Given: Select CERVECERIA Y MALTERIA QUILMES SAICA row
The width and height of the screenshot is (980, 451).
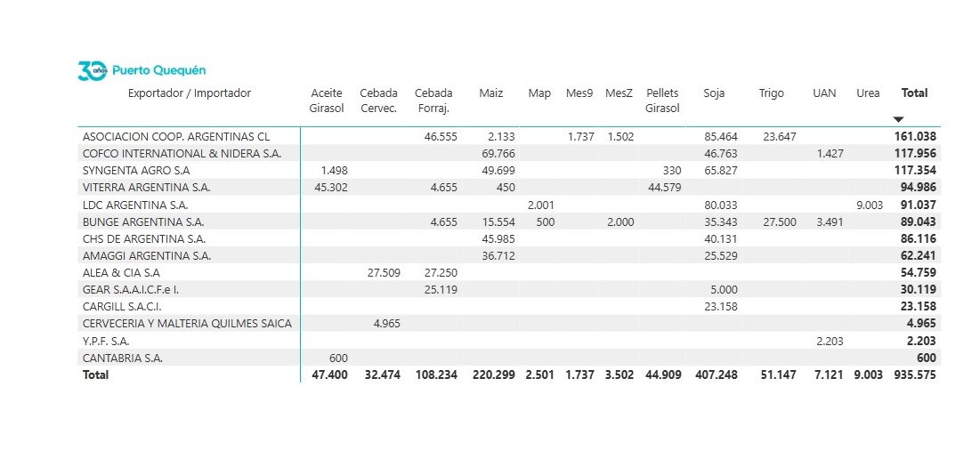Looking at the screenshot, I should click(509, 324).
